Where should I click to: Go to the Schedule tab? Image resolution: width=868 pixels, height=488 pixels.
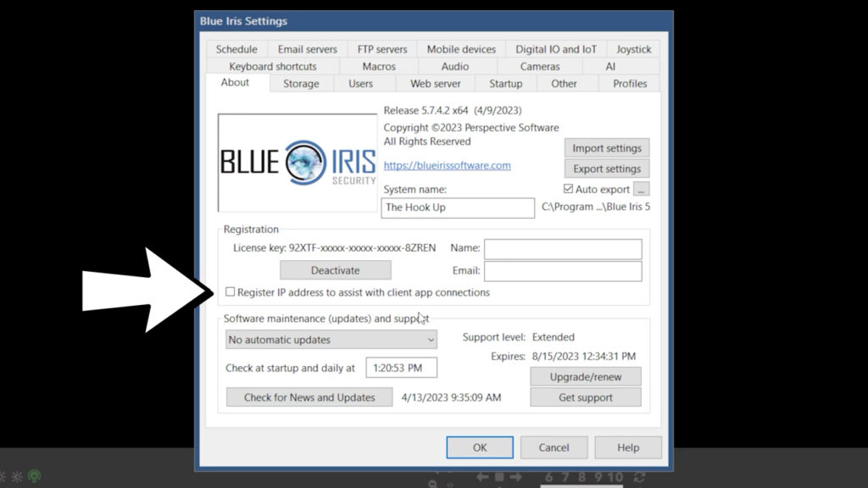(x=236, y=48)
